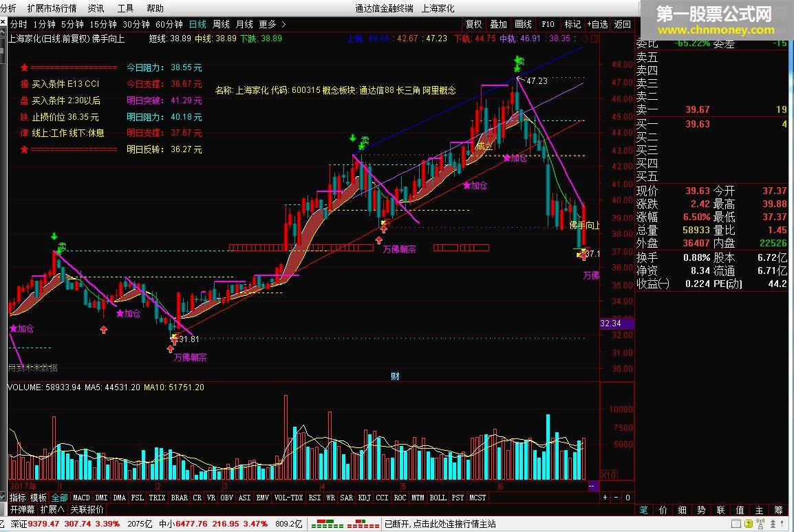The image size is (794, 532).
Task: Select the 联 tab in right panel
Action: (720, 510)
